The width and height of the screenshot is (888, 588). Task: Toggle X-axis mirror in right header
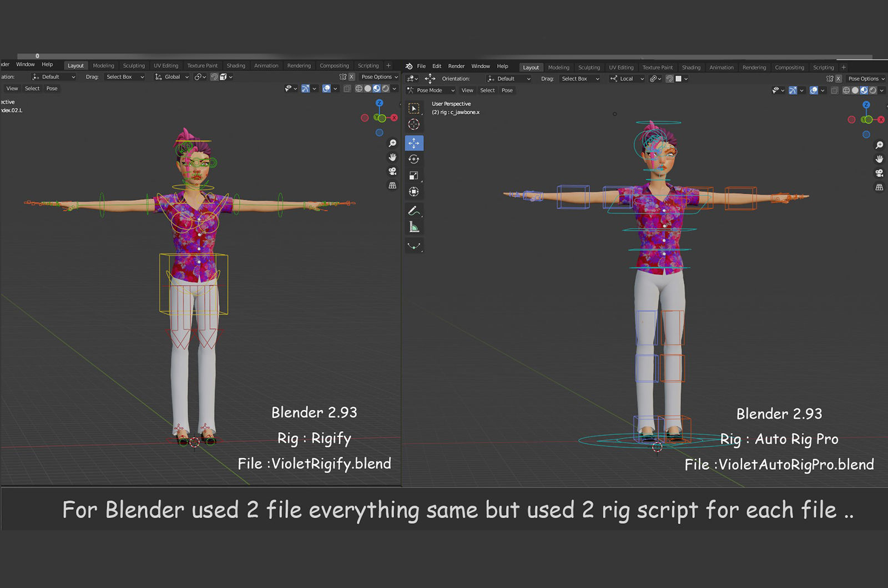point(839,79)
